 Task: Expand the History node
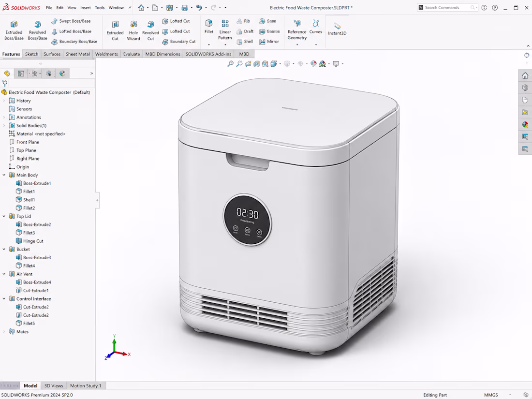[4, 101]
